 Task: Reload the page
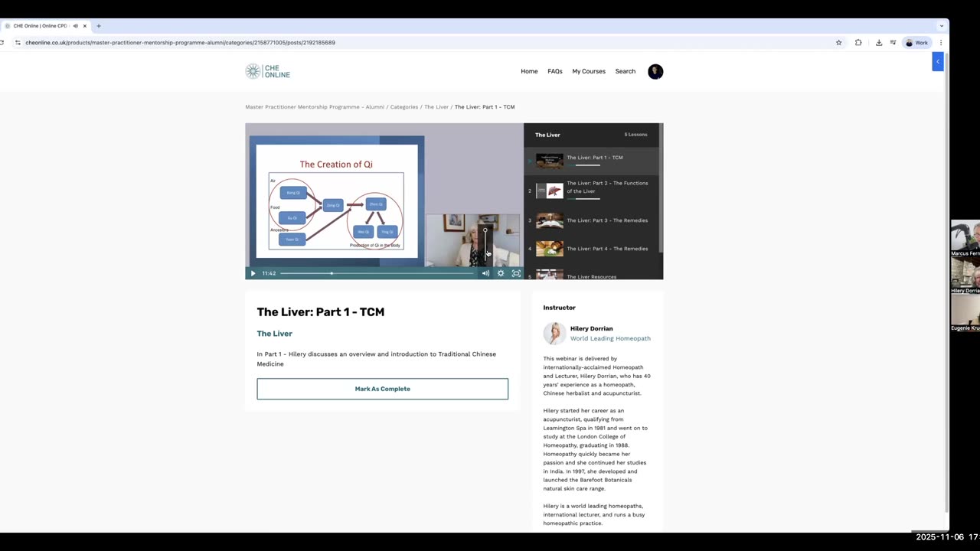pos(2,43)
